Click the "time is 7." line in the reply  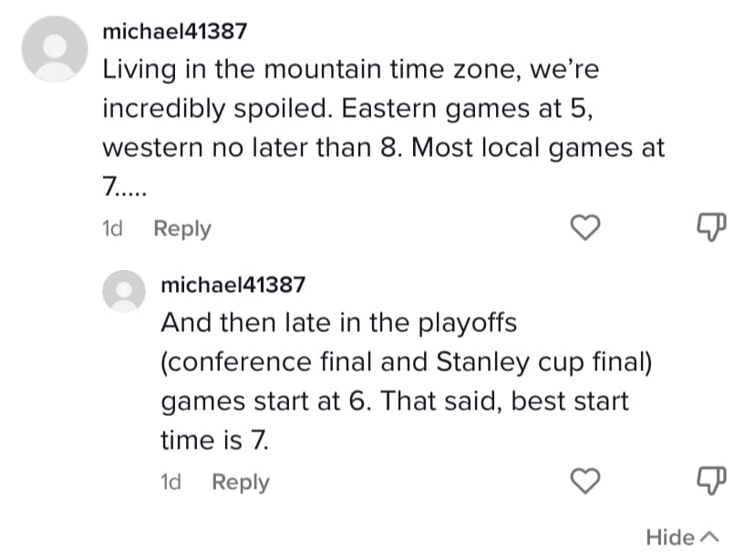tap(215, 440)
